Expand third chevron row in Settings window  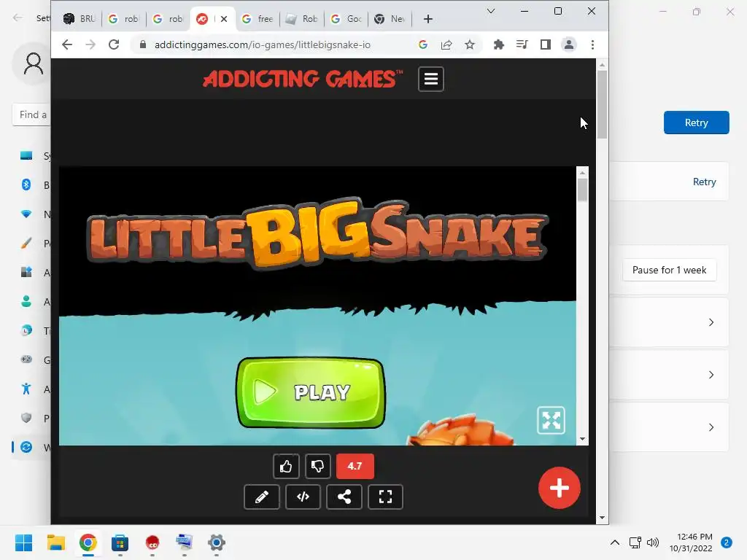(x=711, y=427)
